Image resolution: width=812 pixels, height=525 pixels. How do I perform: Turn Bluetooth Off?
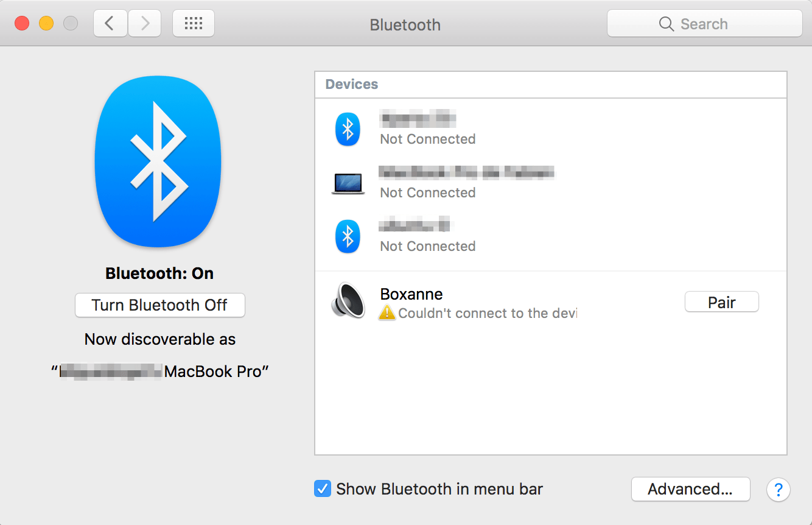[160, 305]
